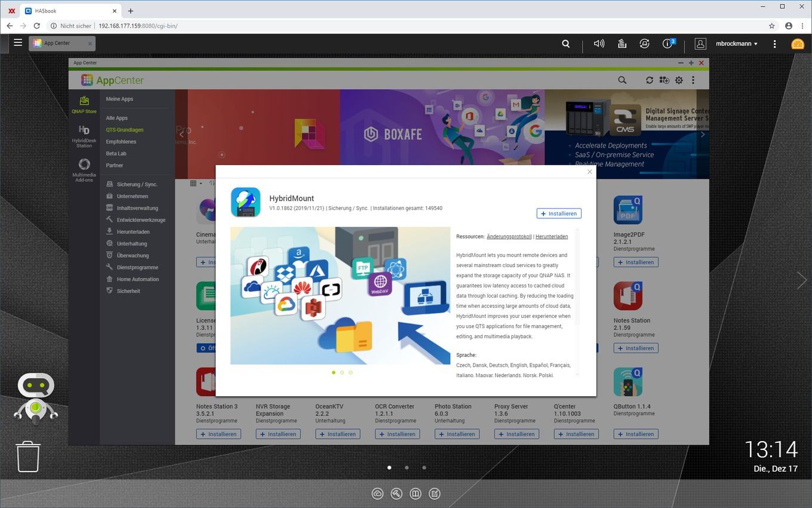Click the browser address bar
812x508 pixels.
406,26
